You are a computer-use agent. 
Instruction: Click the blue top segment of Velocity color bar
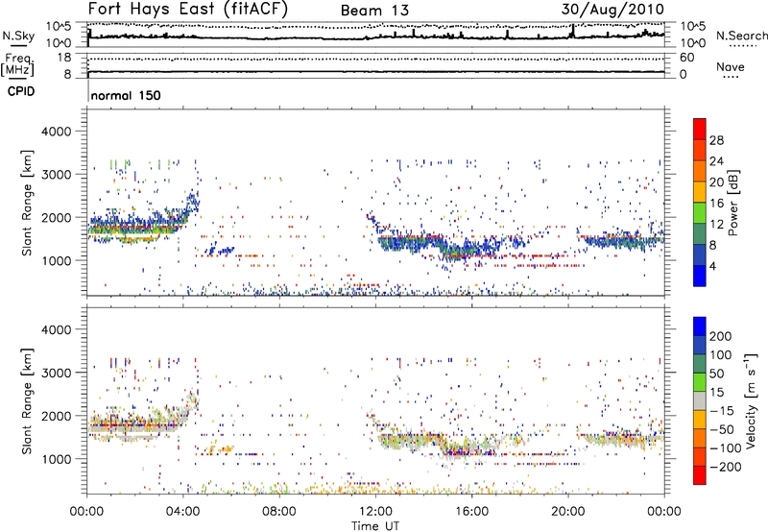click(700, 326)
